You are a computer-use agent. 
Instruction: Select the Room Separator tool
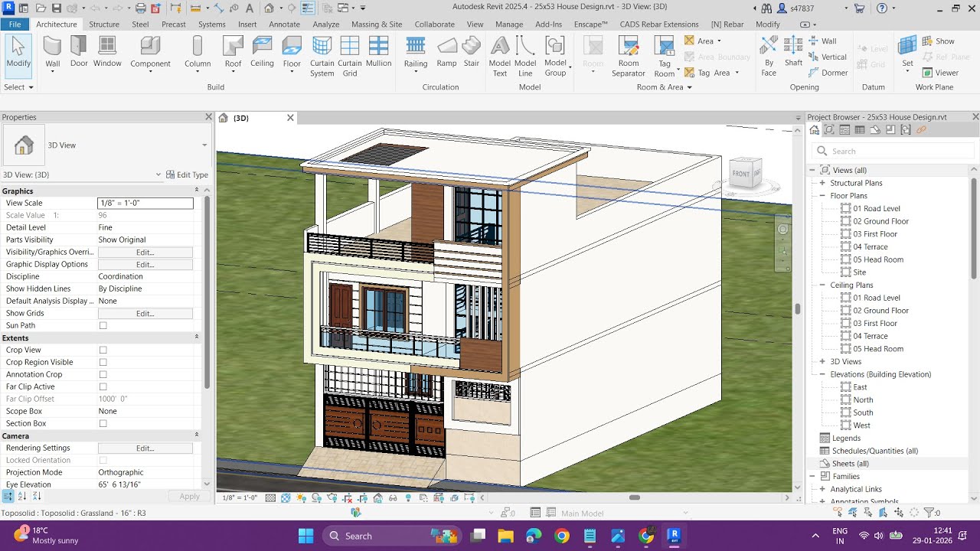[x=629, y=57]
